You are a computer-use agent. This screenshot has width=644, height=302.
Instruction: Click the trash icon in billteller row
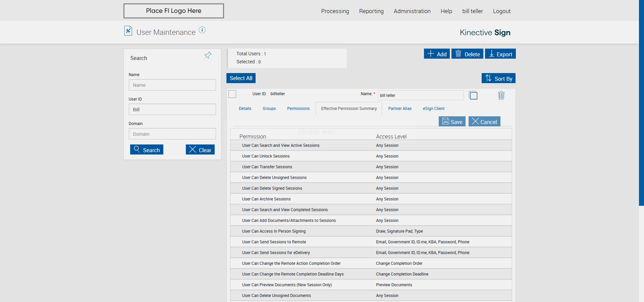point(501,96)
